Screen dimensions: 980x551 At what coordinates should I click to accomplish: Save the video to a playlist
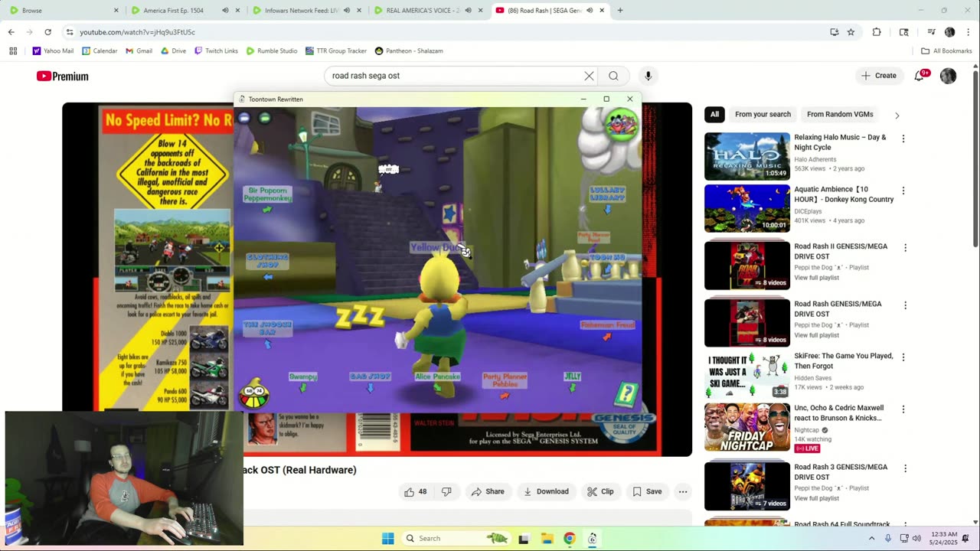[647, 491]
